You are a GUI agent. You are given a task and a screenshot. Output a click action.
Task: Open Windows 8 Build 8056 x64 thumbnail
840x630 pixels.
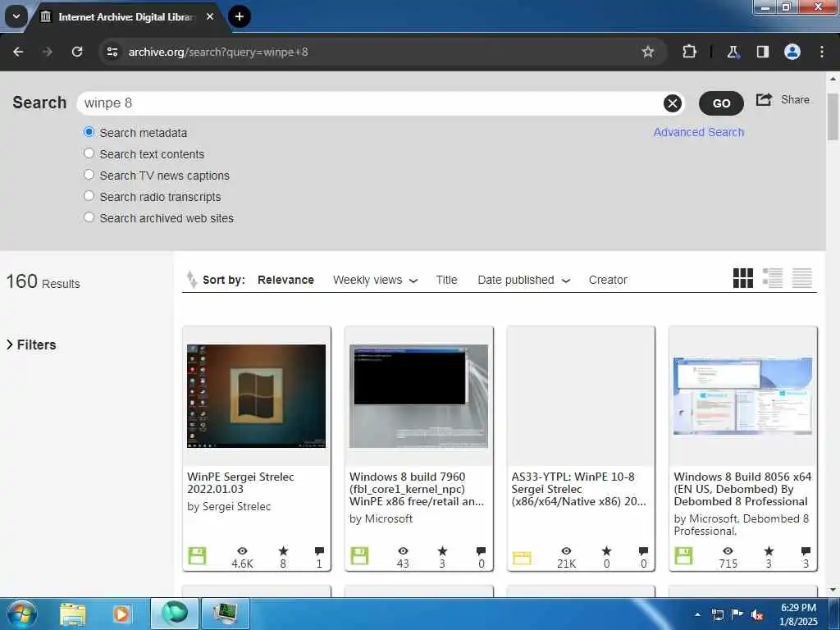pyautogui.click(x=742, y=396)
